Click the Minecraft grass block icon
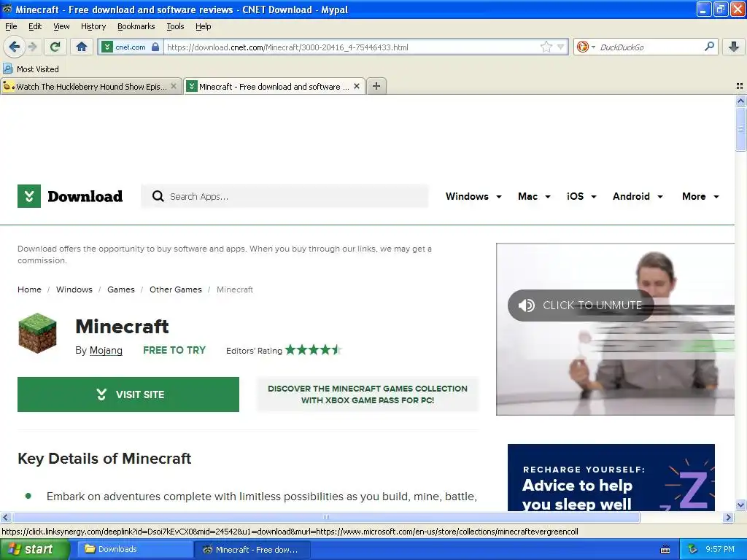 click(x=37, y=332)
